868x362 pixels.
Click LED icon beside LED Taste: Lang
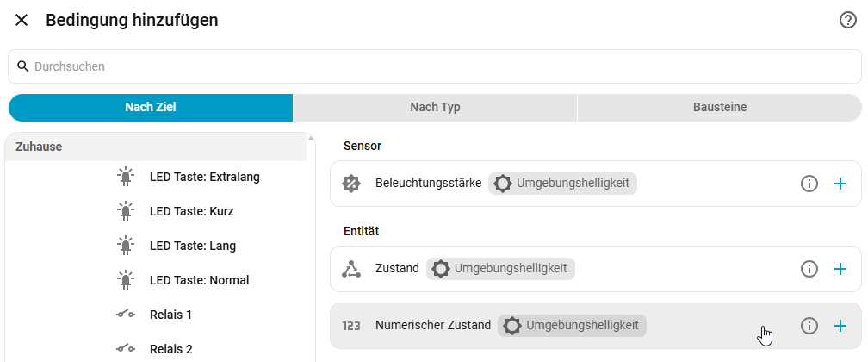point(126,246)
